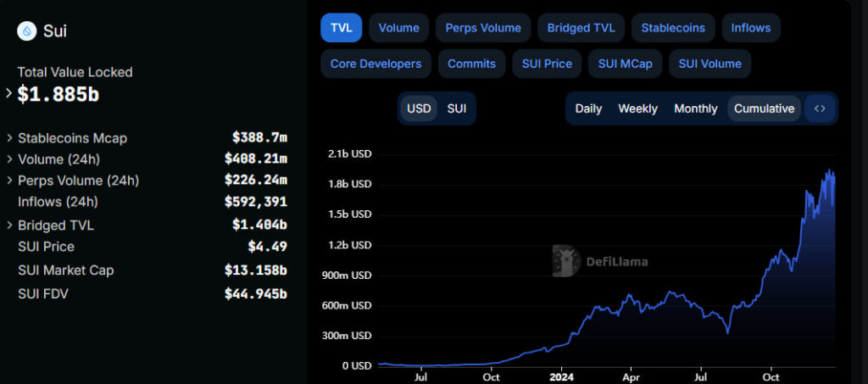This screenshot has height=384, width=868.
Task: Click the 2024 x-axis label
Action: pos(561,377)
